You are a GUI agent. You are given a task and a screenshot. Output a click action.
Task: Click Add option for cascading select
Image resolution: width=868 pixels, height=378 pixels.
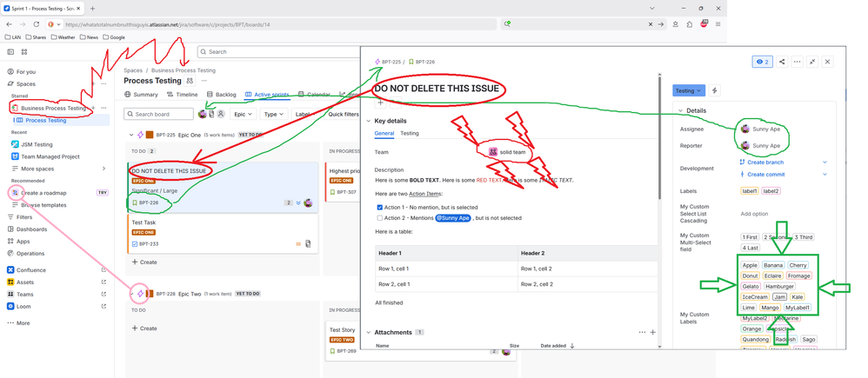pyautogui.click(x=754, y=214)
